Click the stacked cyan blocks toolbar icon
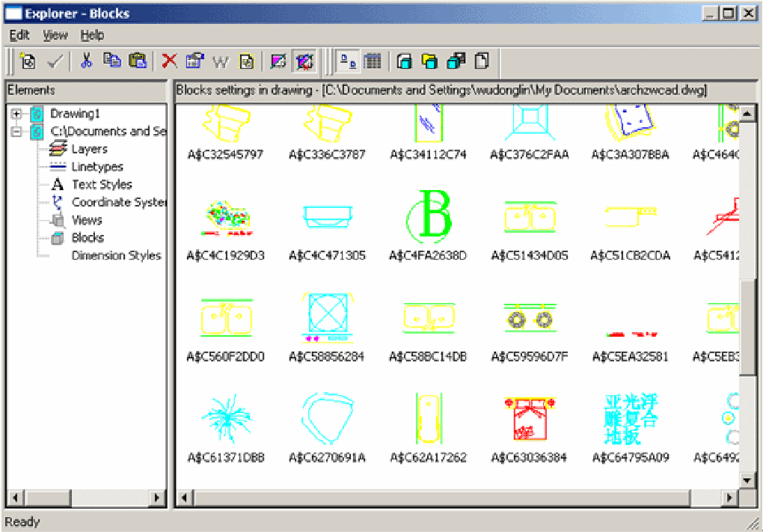This screenshot has width=763, height=532. tap(456, 61)
